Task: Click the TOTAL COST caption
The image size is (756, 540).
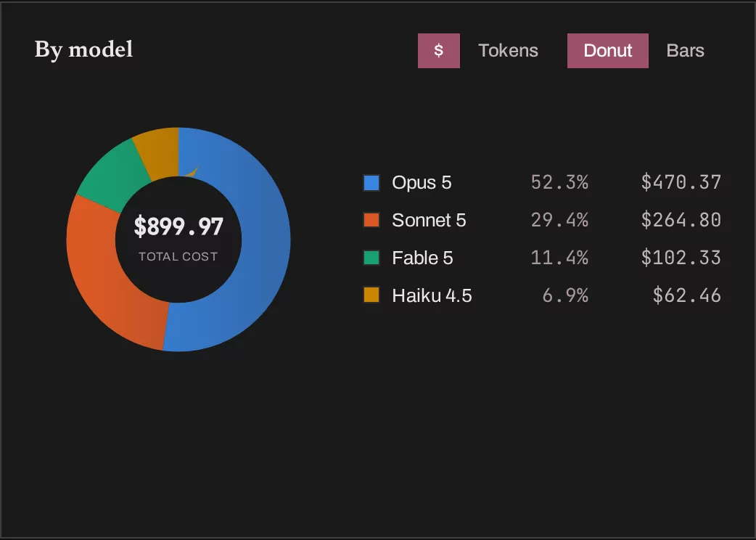Action: [178, 256]
